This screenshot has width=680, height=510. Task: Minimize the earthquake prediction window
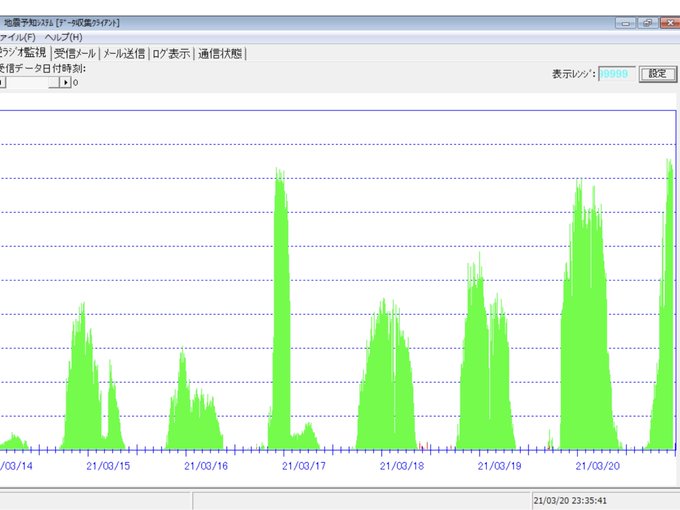tap(625, 23)
